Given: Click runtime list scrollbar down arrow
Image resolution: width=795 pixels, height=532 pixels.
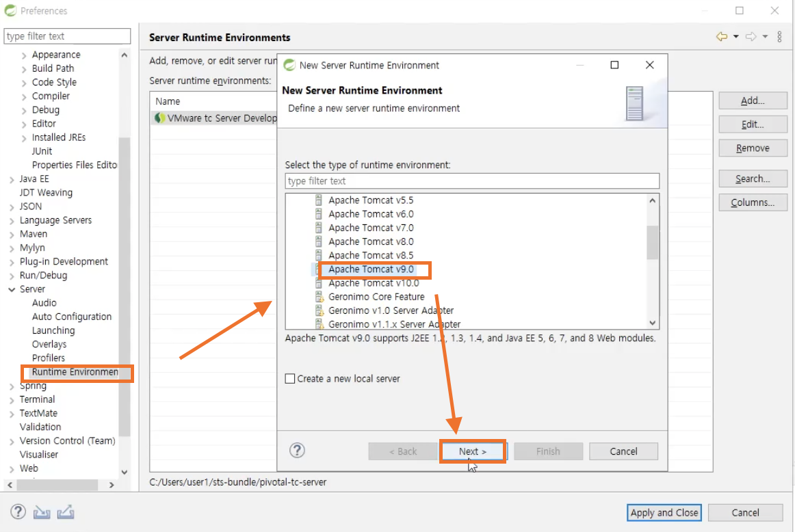Looking at the screenshot, I should pyautogui.click(x=653, y=323).
